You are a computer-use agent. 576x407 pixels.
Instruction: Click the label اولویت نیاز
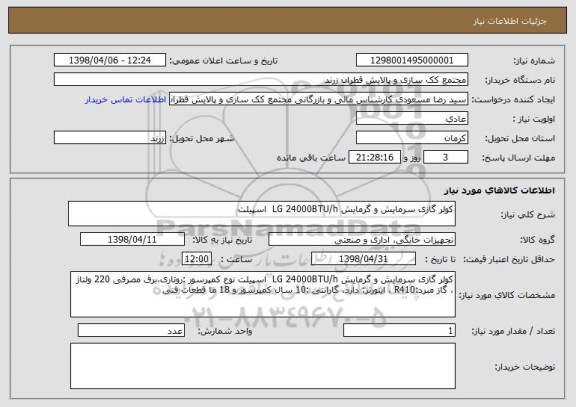[x=534, y=119]
